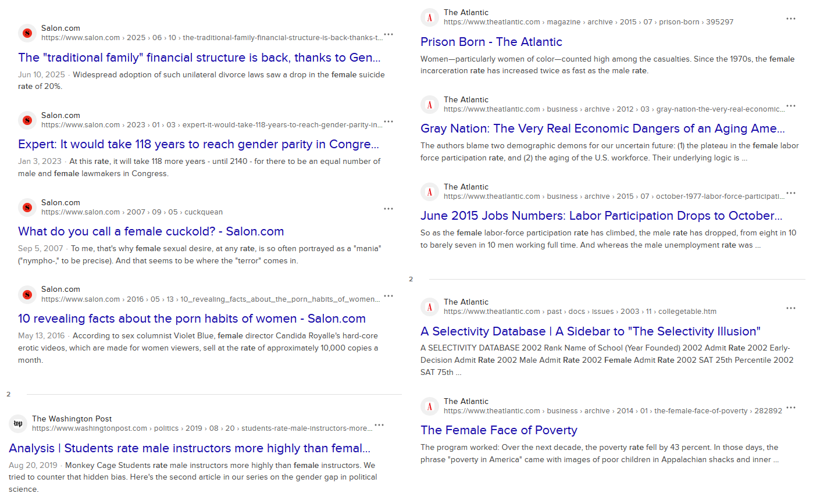Screen dimensions: 820x504
Task: Open the "What do you call a female cuckold?" title
Action: tap(151, 231)
